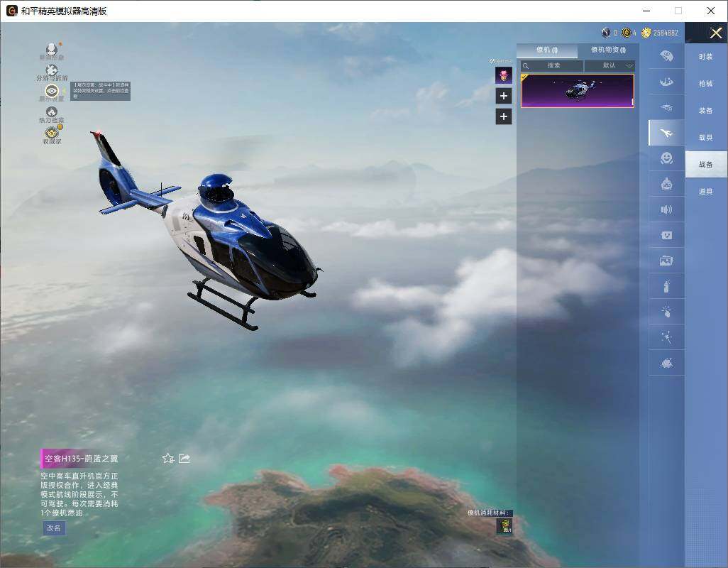The width and height of the screenshot is (728, 568).
Task: Select the drone category icon
Action: (667, 108)
